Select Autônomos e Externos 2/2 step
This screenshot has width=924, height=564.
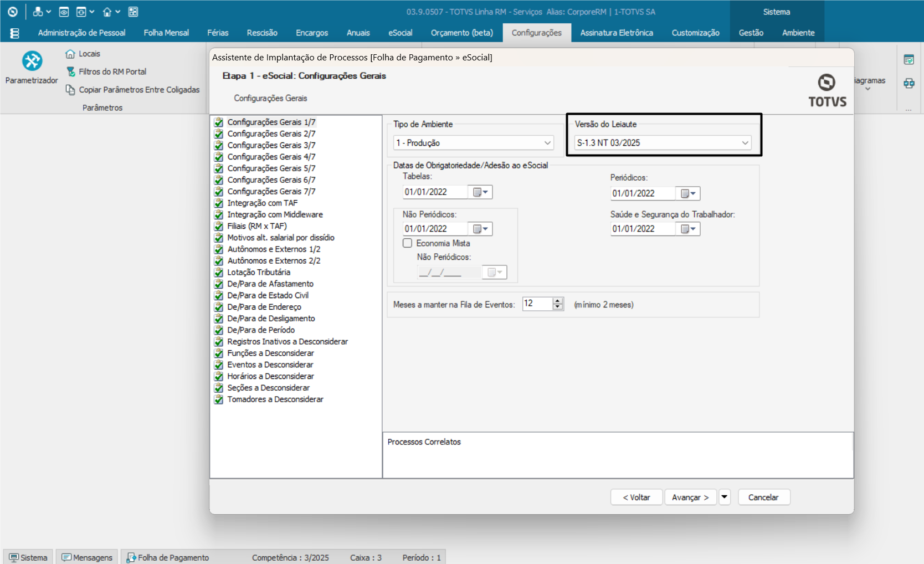click(274, 261)
